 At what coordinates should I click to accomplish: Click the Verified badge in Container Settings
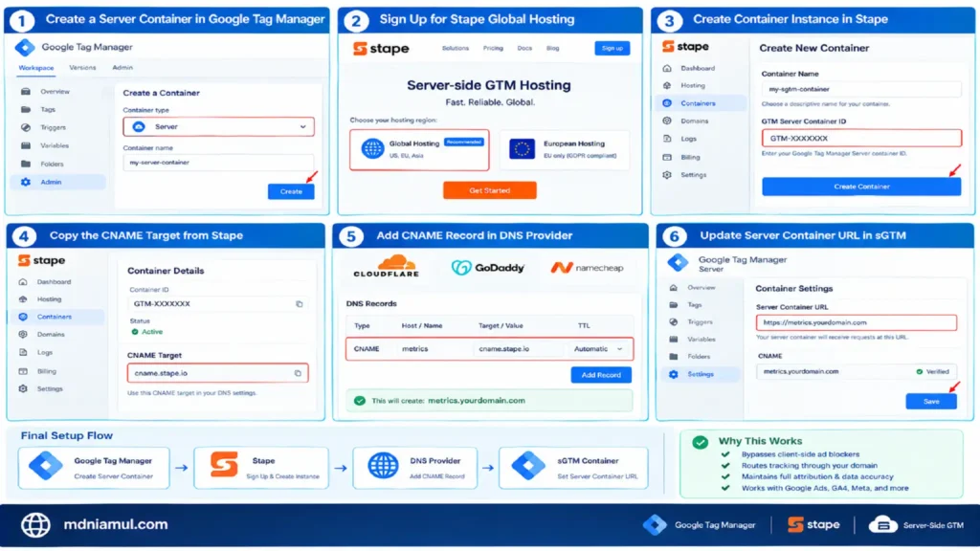(x=932, y=372)
